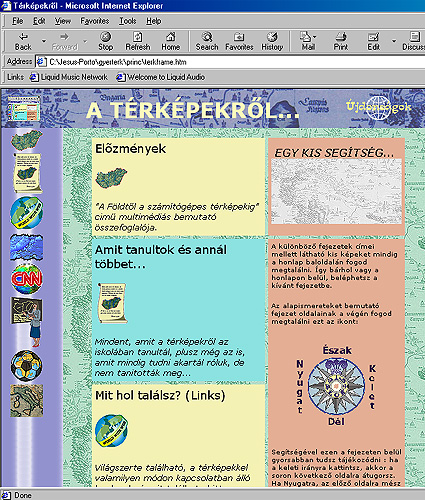Open the dropdown arrow next to Mail
425x500 pixels.
(x=315, y=37)
